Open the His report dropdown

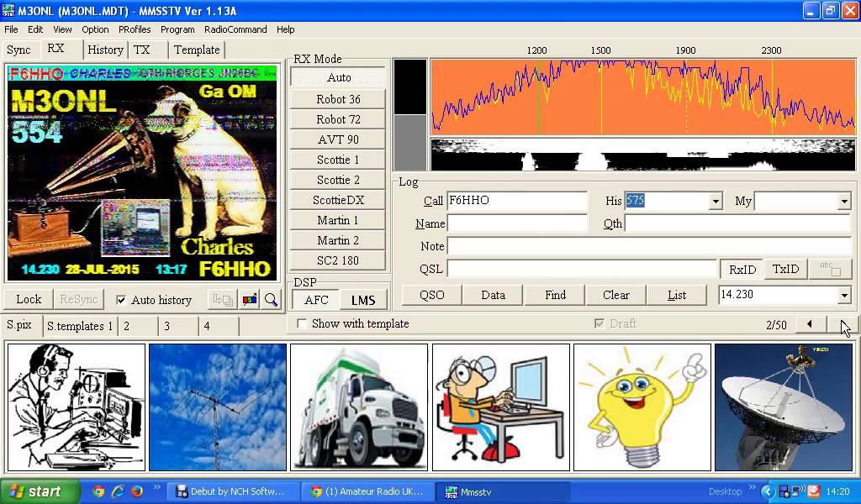(x=715, y=202)
